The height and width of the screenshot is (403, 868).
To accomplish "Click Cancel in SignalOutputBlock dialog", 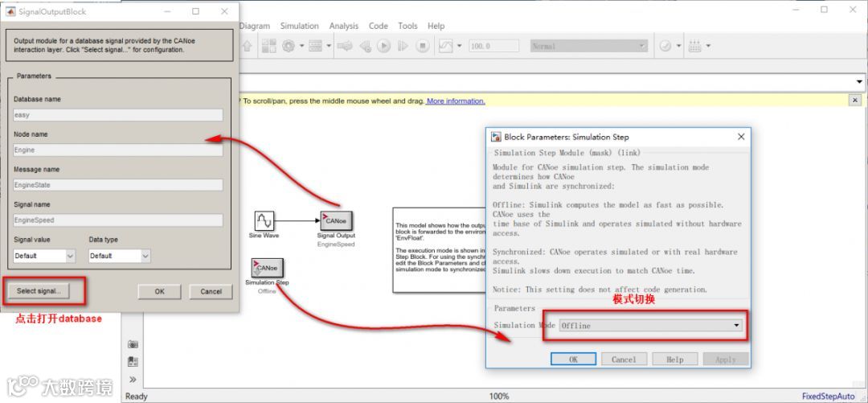I will pyautogui.click(x=211, y=291).
